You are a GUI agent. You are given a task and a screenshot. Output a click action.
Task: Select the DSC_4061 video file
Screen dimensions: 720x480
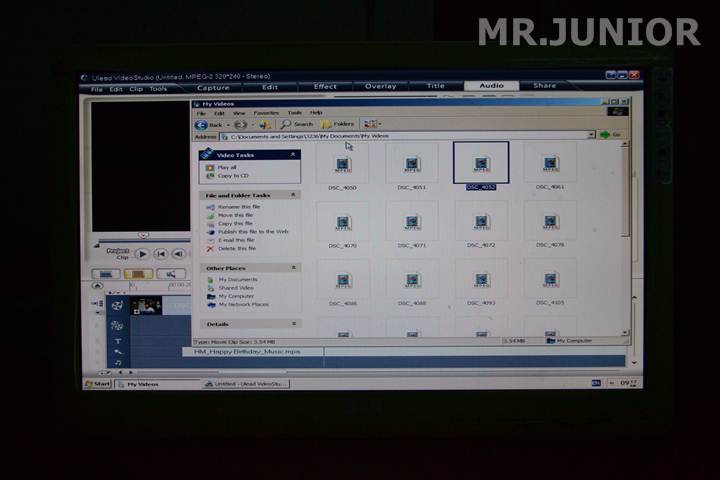pyautogui.click(x=550, y=167)
